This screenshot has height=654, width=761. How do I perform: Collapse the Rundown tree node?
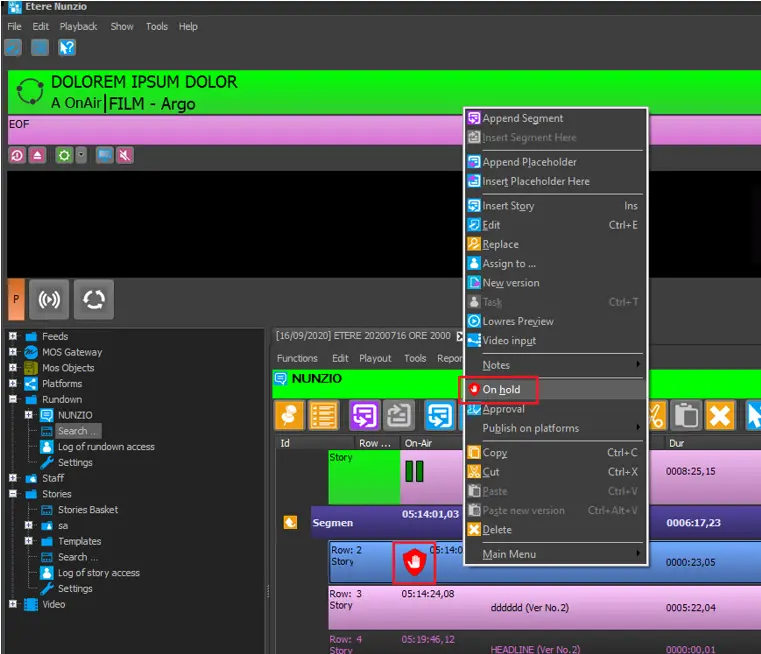13,400
